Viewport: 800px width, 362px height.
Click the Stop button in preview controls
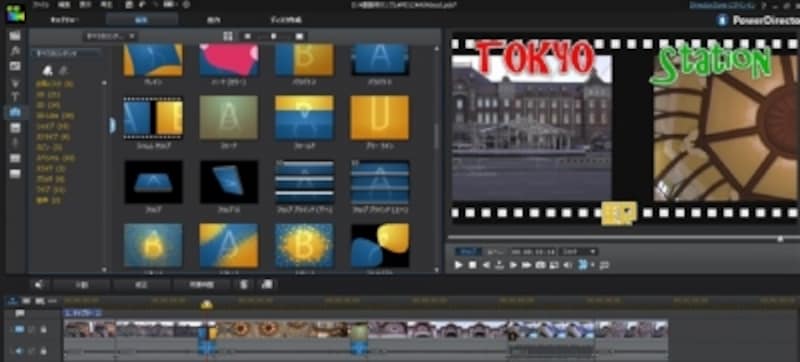(x=472, y=265)
